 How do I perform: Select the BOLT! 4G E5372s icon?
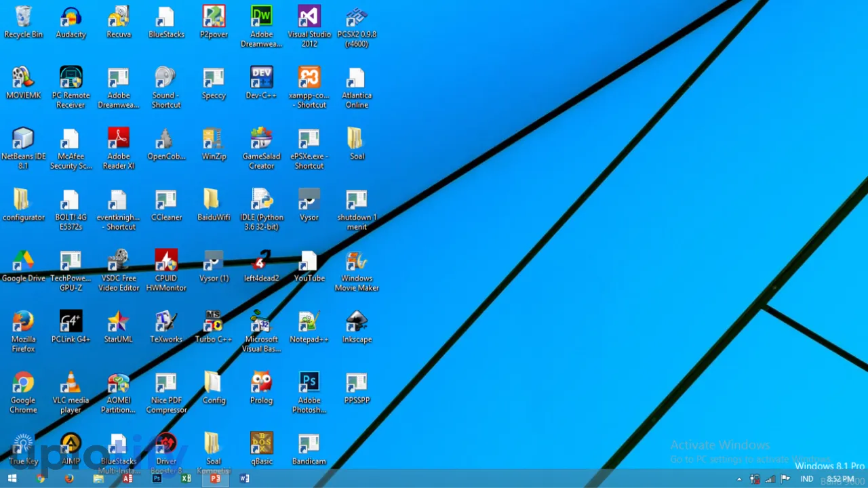(71, 210)
